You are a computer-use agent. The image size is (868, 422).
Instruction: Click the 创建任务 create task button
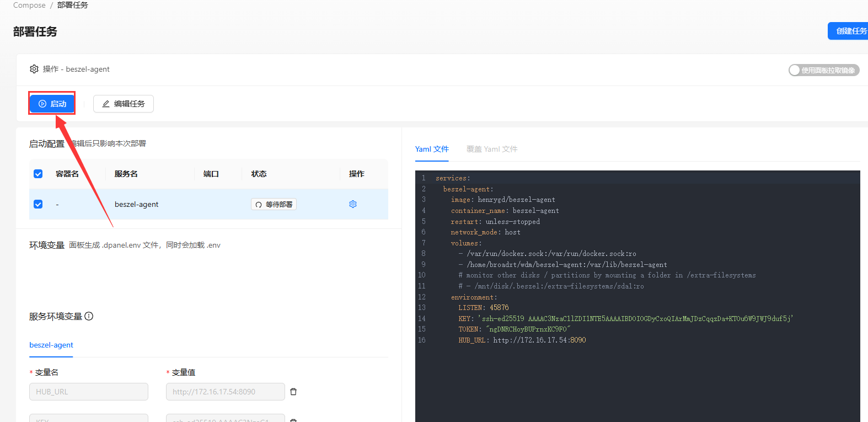tap(848, 31)
